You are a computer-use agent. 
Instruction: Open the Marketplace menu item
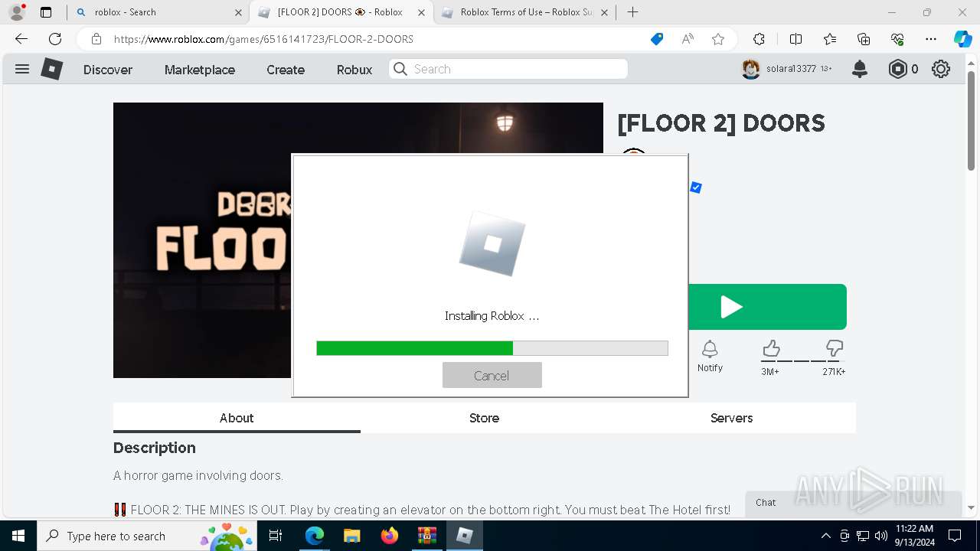pos(200,69)
